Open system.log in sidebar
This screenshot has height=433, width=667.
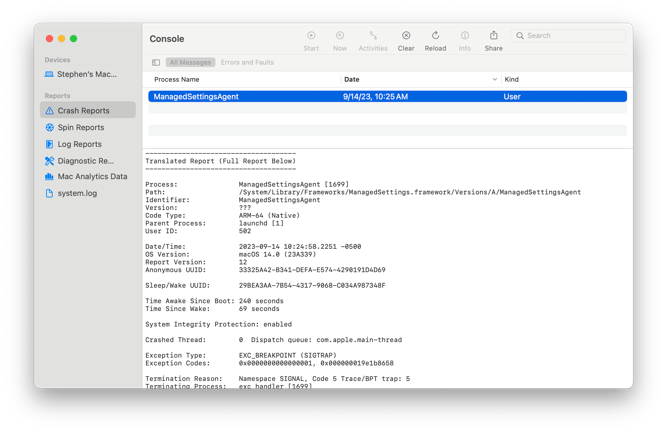(88, 193)
